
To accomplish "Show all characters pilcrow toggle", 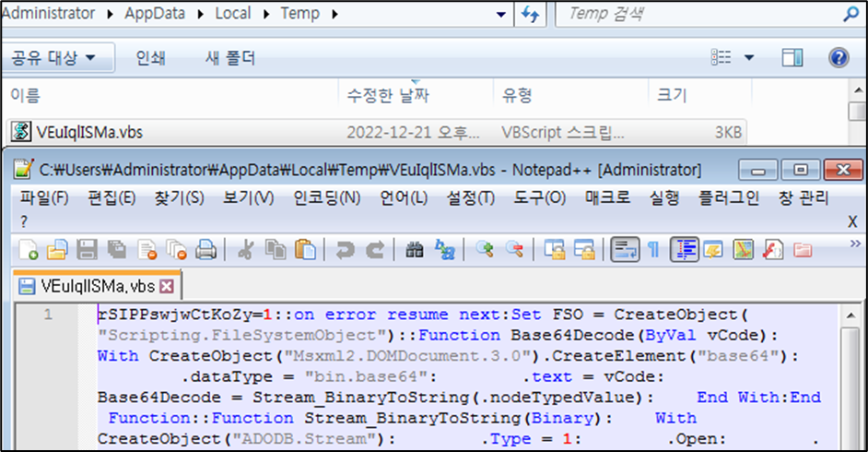I will (x=654, y=250).
